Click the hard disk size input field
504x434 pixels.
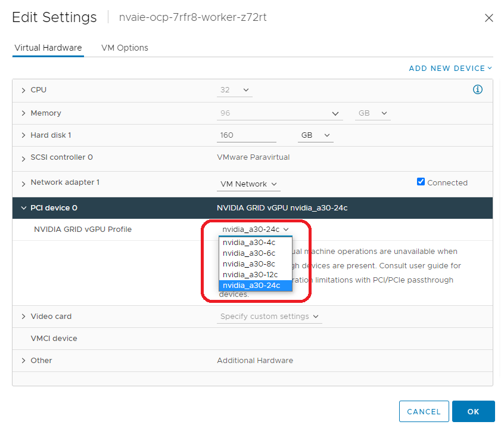tap(246, 135)
